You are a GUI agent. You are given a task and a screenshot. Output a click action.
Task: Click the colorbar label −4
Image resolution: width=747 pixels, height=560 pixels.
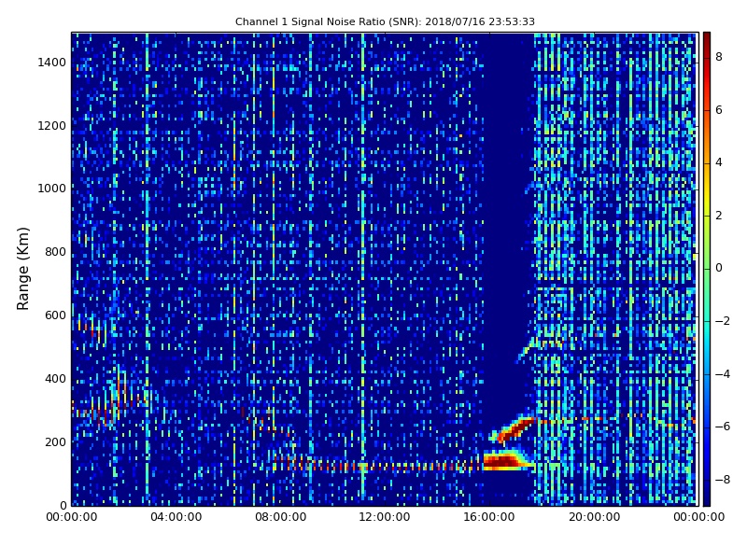tap(723, 374)
